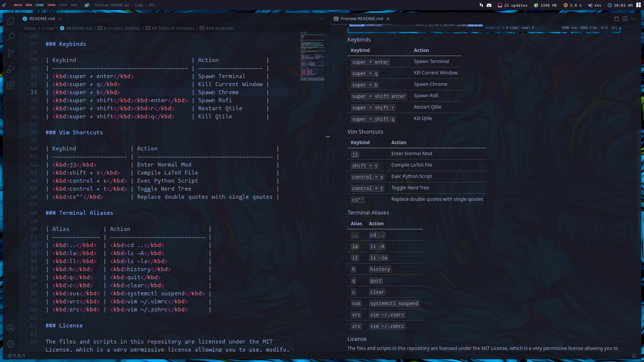Image resolution: width=644 pixels, height=362 pixels.
Task: Expand the '## Table of Contents' breadcrumb
Action: click(172, 28)
